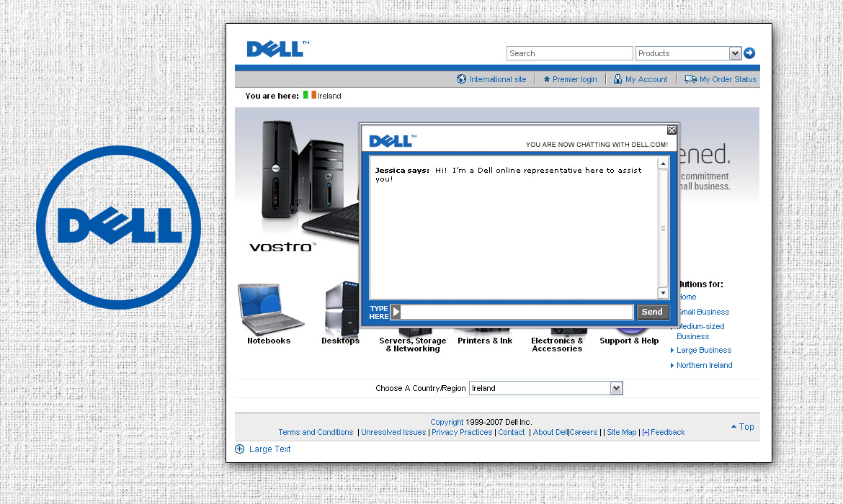This screenshot has height=504, width=843.
Task: Click the Dell logo in page header
Action: click(277, 49)
